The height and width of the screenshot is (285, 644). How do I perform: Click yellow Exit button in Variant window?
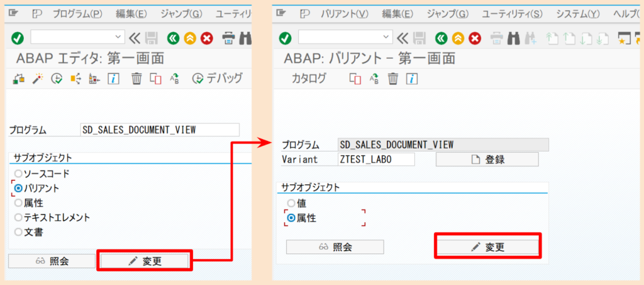point(458,38)
